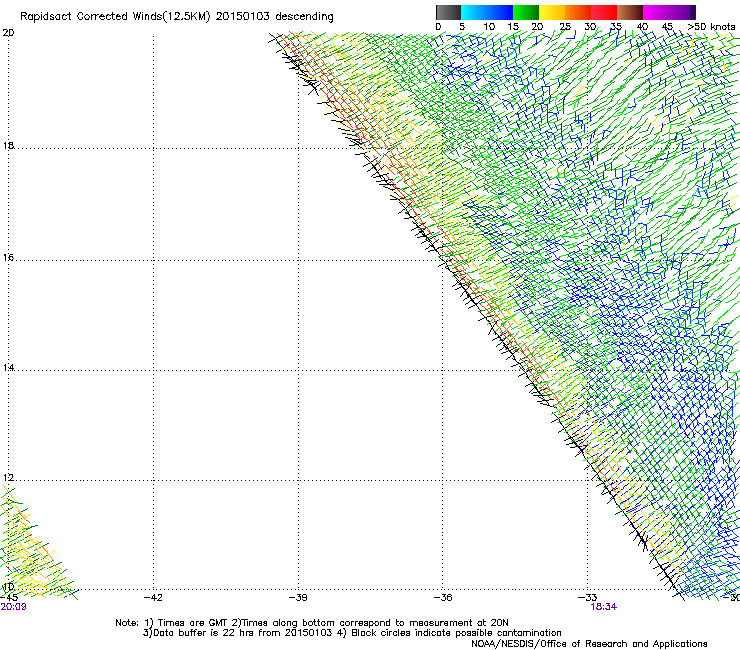The width and height of the screenshot is (740, 650).
Task: Click the '>50 knots' legend label
Action: pyautogui.click(x=711, y=26)
